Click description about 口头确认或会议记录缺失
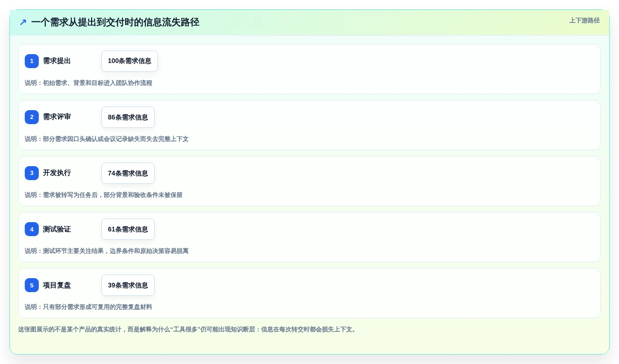619x364 pixels. point(107,139)
